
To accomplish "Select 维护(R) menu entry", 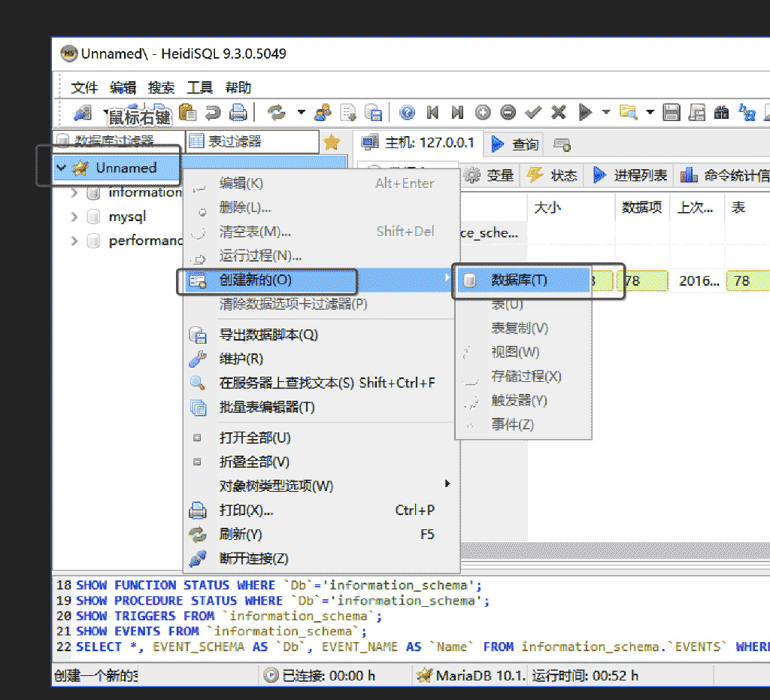I will click(x=322, y=359).
